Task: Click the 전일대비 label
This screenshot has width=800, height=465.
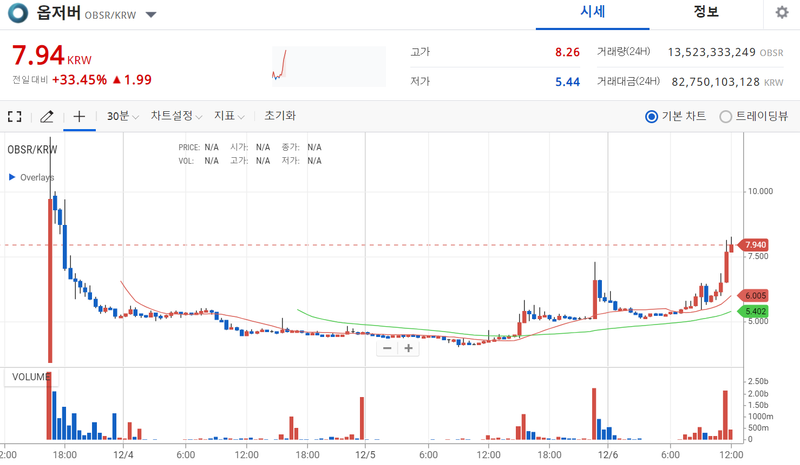Action: pyautogui.click(x=30, y=80)
